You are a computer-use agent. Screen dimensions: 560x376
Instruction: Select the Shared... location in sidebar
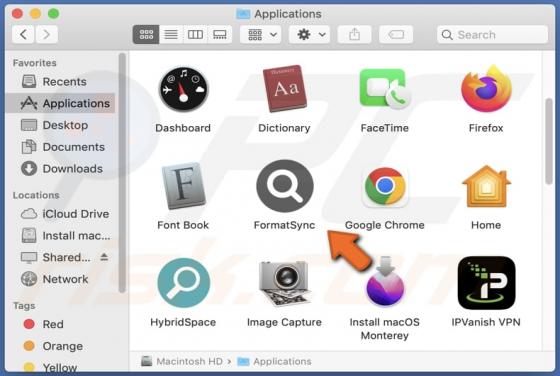pos(60,257)
